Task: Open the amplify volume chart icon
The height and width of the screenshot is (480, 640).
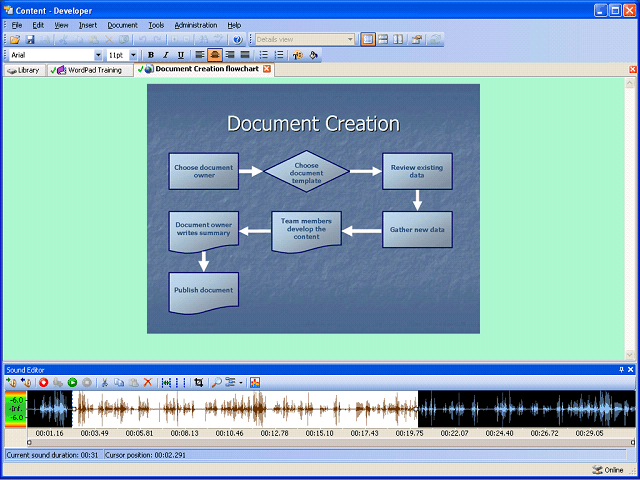Action: tap(255, 382)
